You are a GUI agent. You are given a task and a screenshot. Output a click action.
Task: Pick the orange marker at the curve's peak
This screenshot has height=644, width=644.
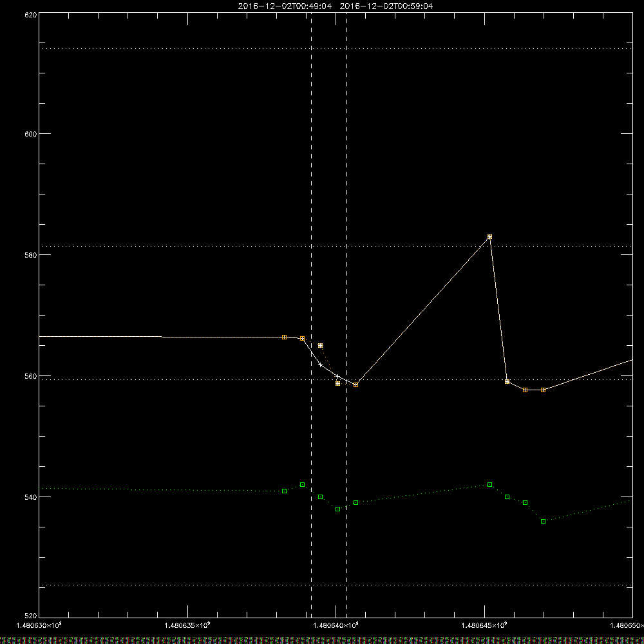[489, 237]
